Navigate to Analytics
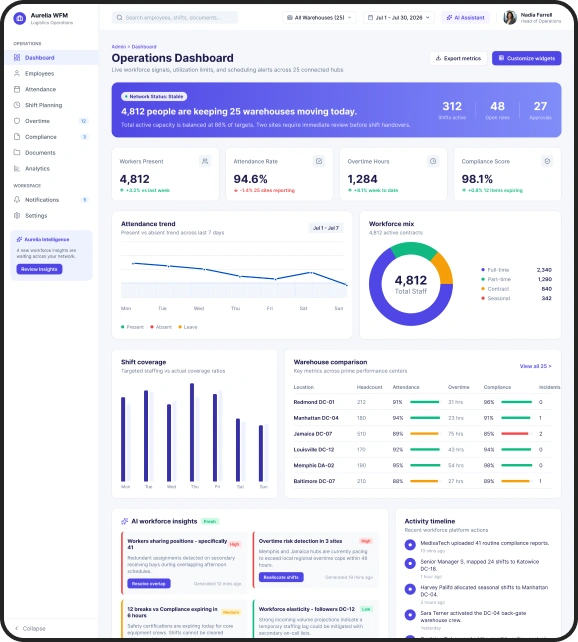The image size is (578, 642). point(51,168)
